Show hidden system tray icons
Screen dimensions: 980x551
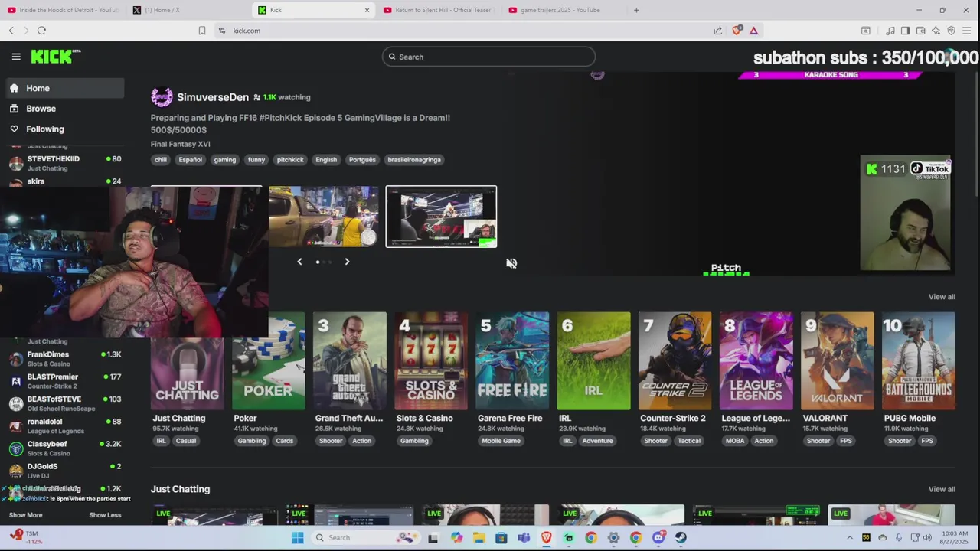[850, 537]
